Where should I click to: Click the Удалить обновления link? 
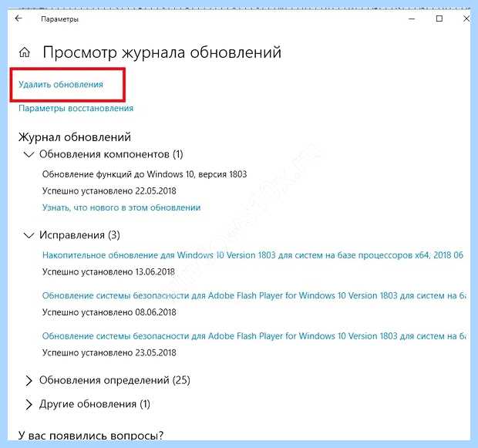61,85
